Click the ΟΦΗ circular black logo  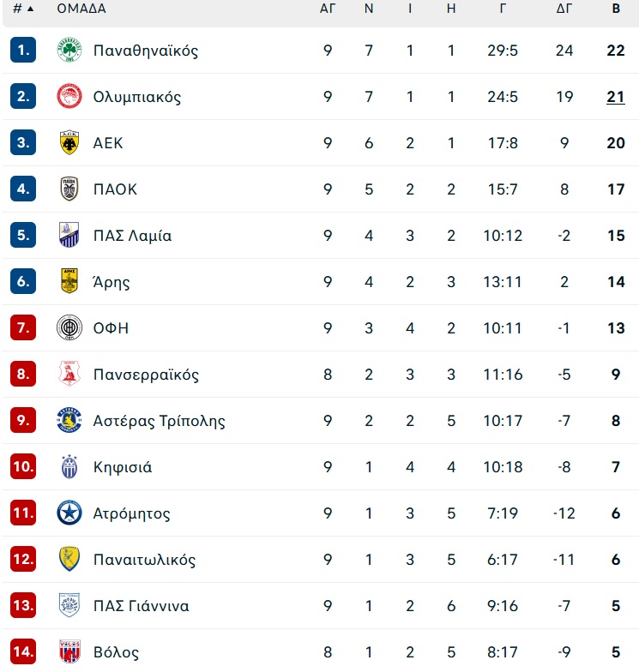pos(69,327)
